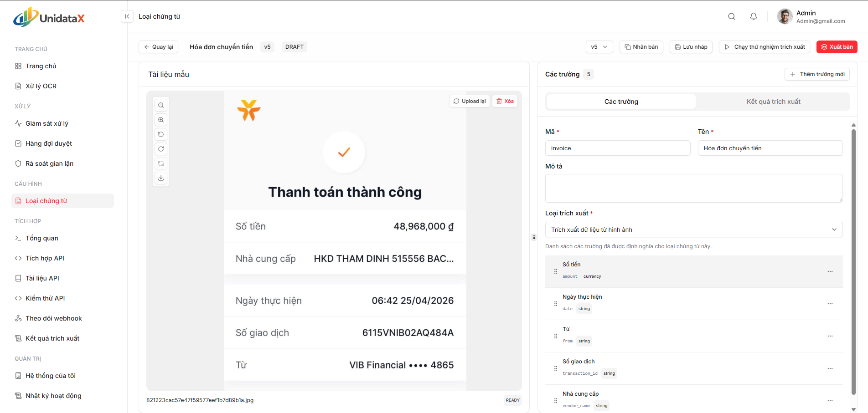Grab the drag handle of Ngày thực hiện field
The height and width of the screenshot is (413, 868).
tap(555, 304)
